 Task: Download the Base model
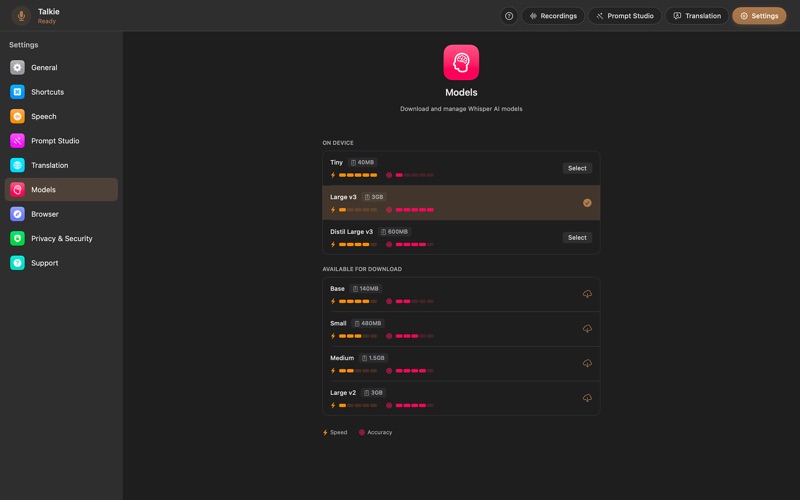(x=587, y=294)
